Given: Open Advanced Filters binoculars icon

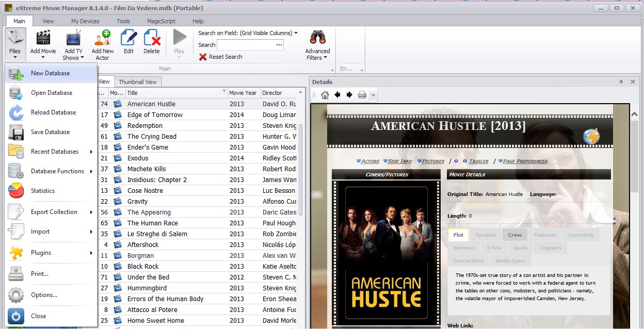Looking at the screenshot, I should click(317, 38).
